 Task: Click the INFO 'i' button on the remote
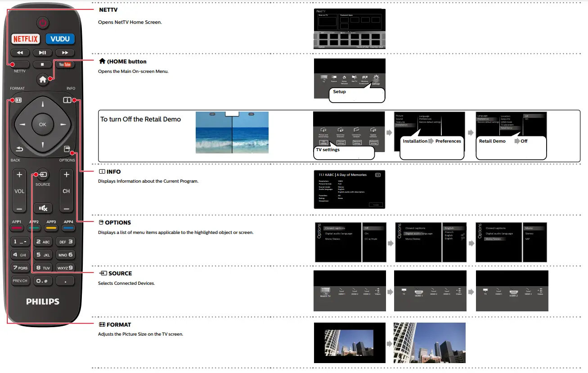click(67, 100)
